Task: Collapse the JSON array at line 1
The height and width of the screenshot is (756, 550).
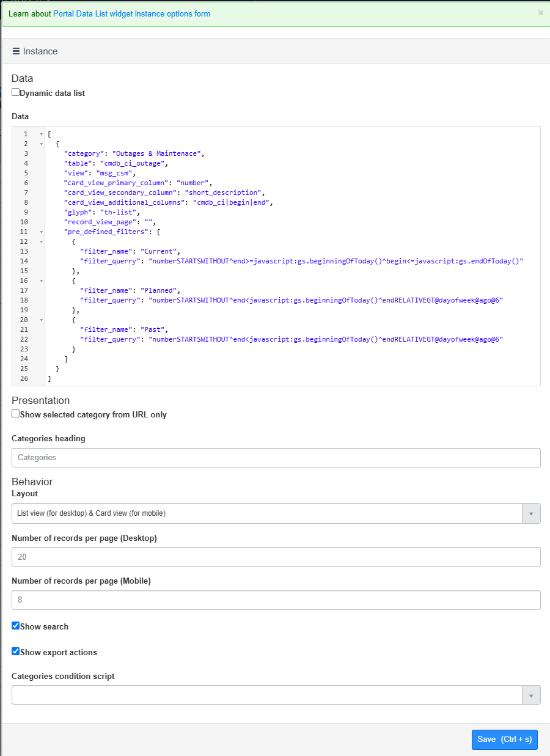Action: point(40,134)
